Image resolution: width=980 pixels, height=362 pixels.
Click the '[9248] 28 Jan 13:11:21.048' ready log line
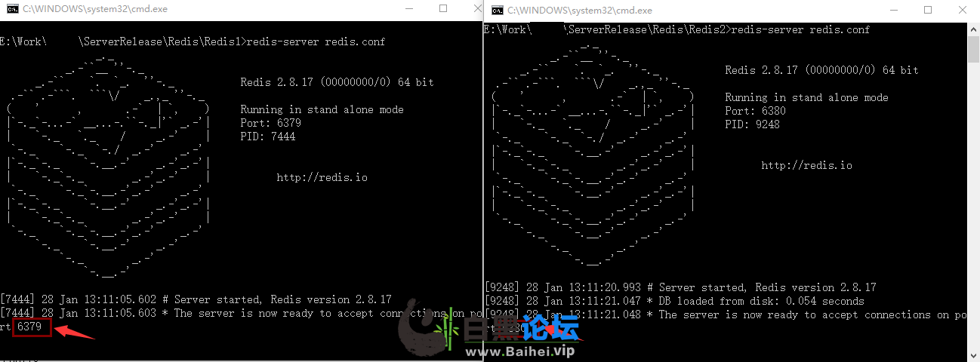[x=726, y=314]
